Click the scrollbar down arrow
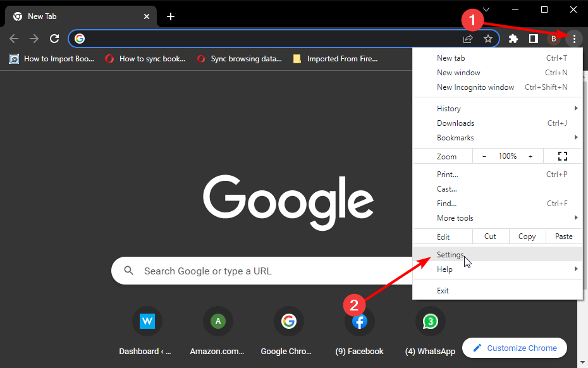588x368 pixels. coord(582,362)
